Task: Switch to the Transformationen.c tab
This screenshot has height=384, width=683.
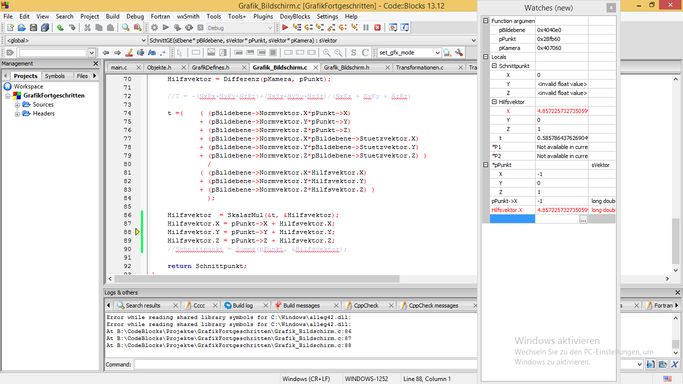Action: 419,67
